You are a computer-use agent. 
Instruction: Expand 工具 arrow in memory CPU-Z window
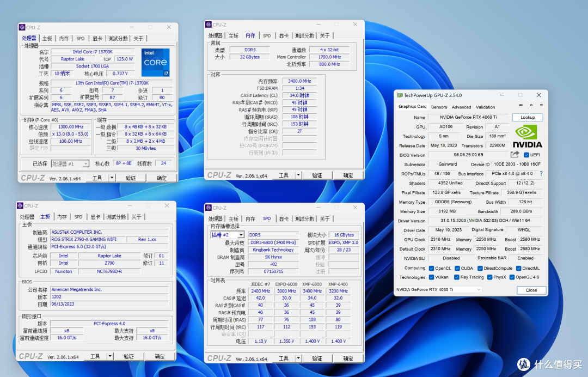(298, 175)
